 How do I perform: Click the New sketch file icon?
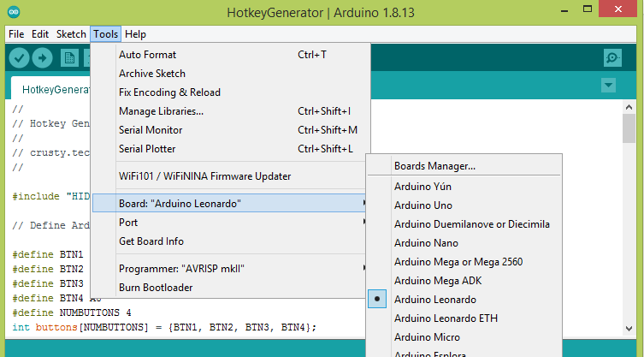[x=70, y=58]
